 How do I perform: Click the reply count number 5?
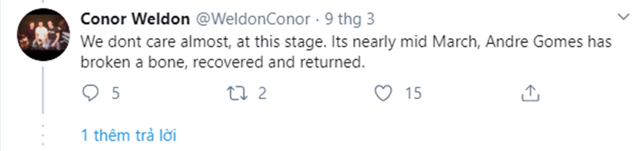(115, 93)
